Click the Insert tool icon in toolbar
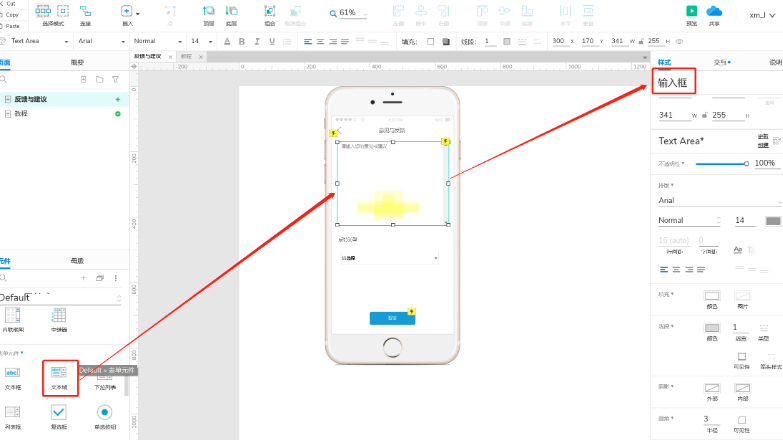The width and height of the screenshot is (783, 440). pos(127,11)
